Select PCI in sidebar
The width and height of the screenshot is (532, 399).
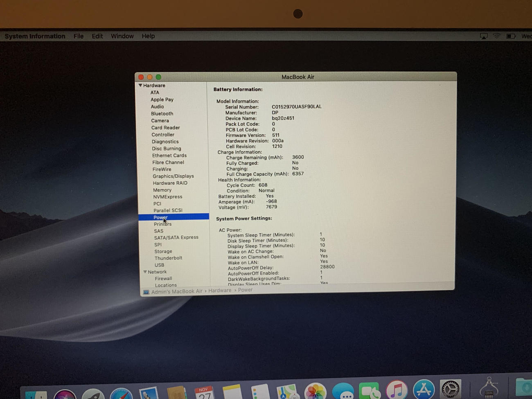pos(157,203)
